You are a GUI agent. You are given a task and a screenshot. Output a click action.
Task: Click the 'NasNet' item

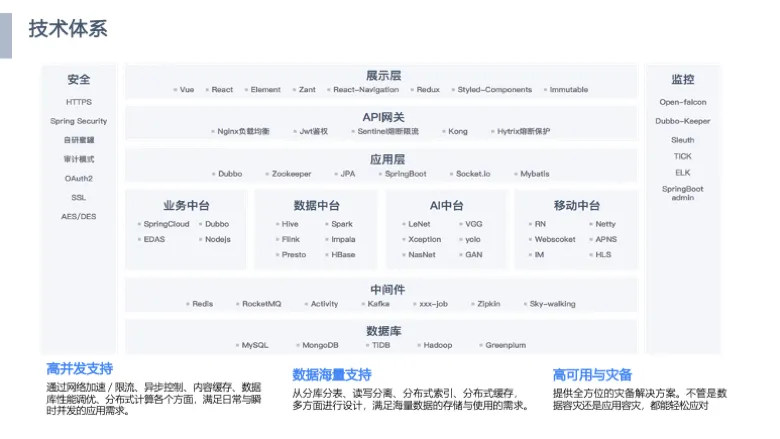422,255
